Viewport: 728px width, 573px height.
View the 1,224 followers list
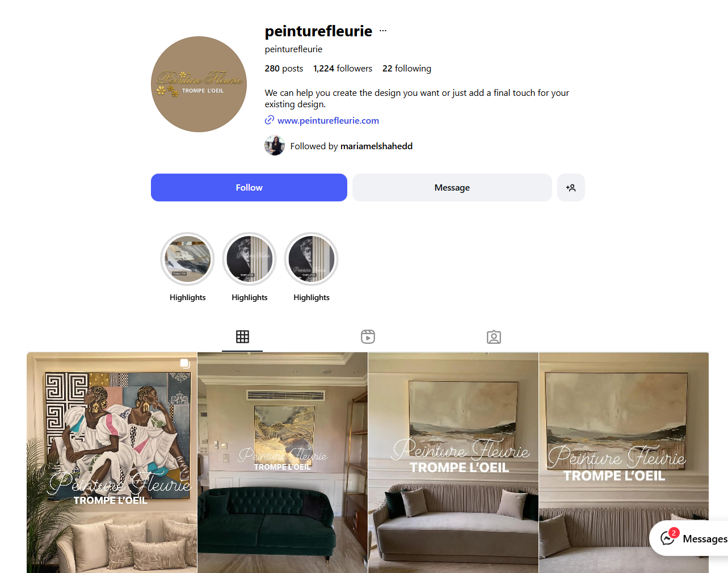343,69
